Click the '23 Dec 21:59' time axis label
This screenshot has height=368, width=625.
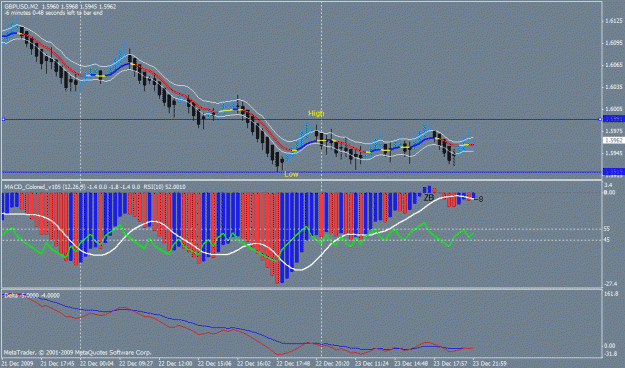click(x=490, y=364)
